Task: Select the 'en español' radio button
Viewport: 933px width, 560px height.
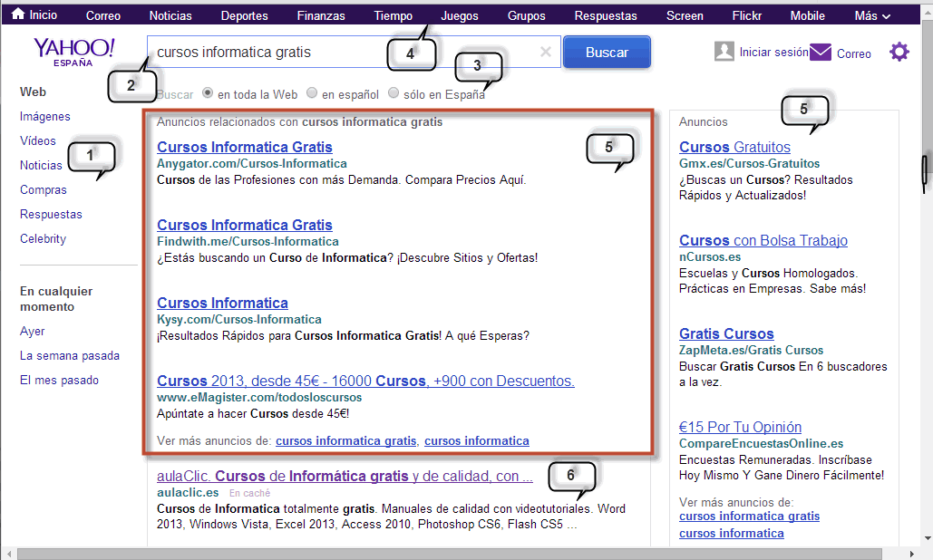Action: pos(312,92)
